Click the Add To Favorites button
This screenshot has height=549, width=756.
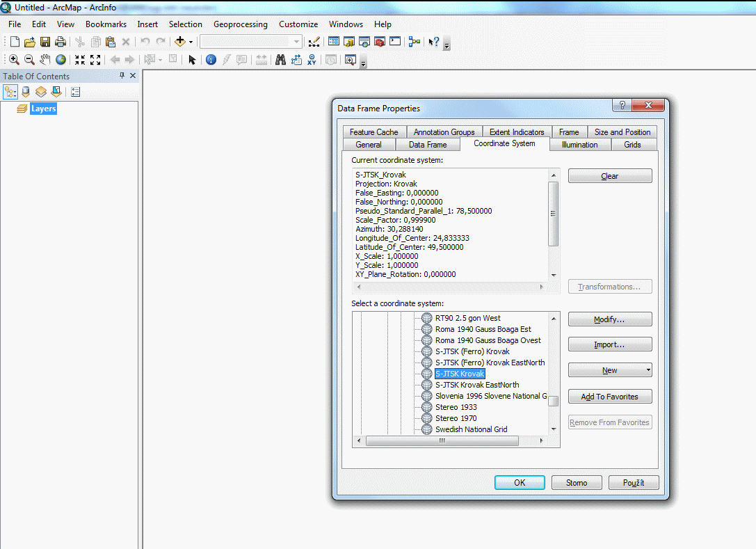click(610, 397)
